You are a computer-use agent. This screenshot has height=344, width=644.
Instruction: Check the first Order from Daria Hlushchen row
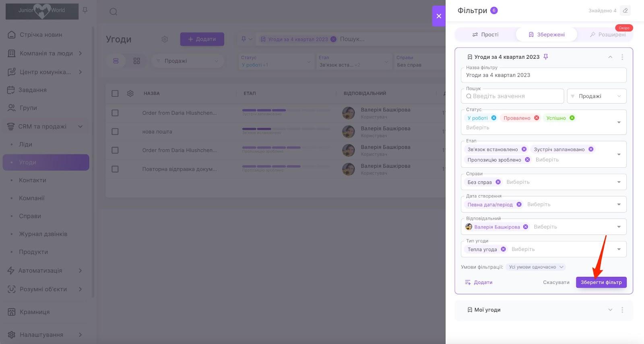[115, 113]
